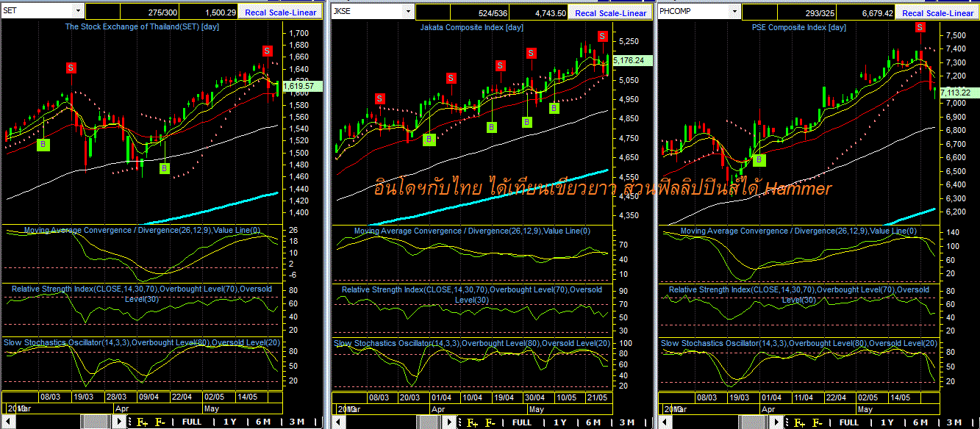This screenshot has width=980, height=429.
Task: Click scroll-left arrow under PHCOMP chart
Action: click(665, 422)
